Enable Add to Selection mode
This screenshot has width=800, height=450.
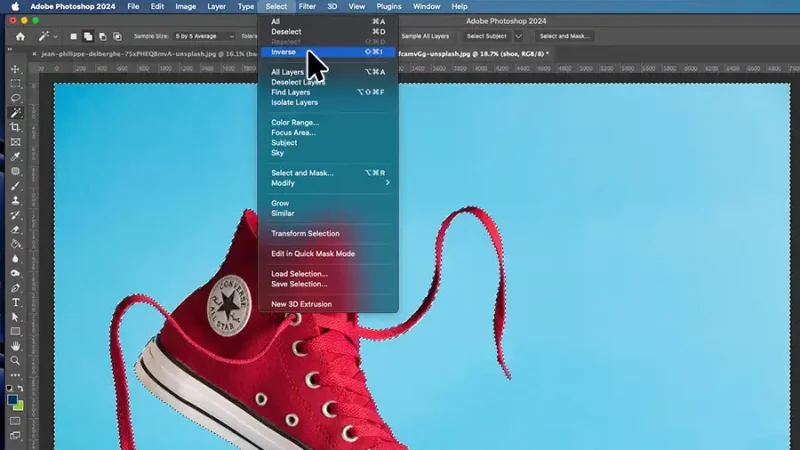pyautogui.click(x=88, y=36)
